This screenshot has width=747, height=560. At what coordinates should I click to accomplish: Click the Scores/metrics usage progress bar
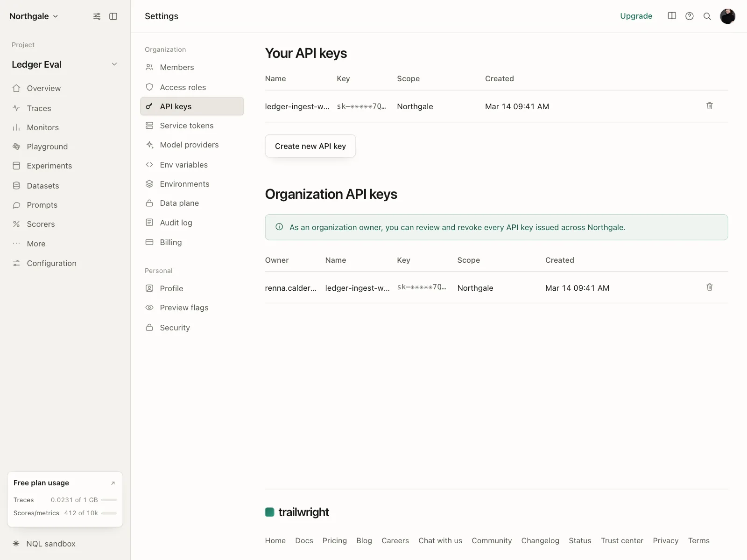pos(109,513)
